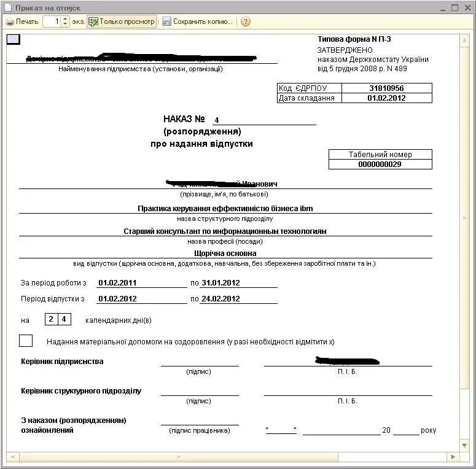Viewport: 476px width, 469px height.
Task: Click the Керівник підприємства label
Action: (62, 362)
